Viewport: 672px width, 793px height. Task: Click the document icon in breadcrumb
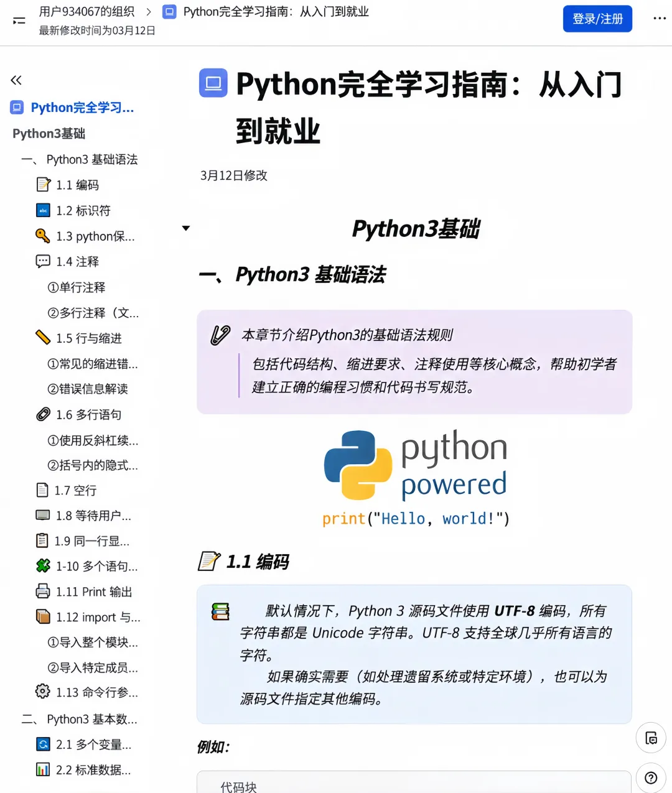coord(169,12)
